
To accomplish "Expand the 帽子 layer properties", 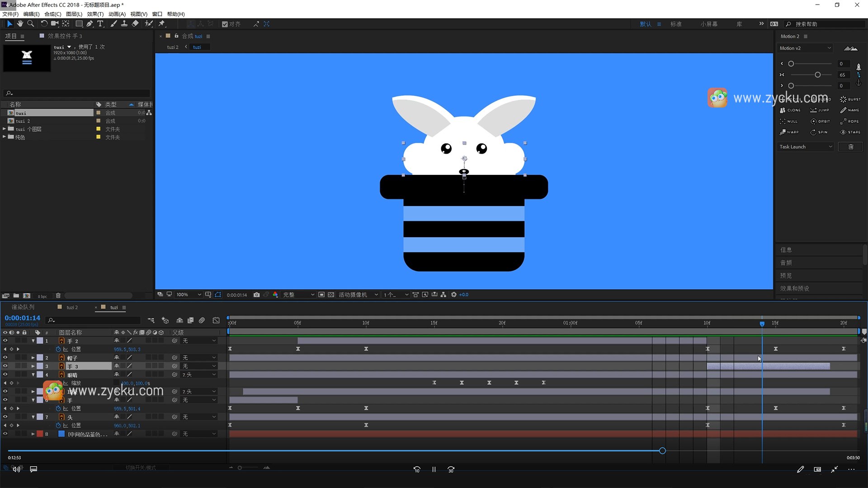I will 33,357.
